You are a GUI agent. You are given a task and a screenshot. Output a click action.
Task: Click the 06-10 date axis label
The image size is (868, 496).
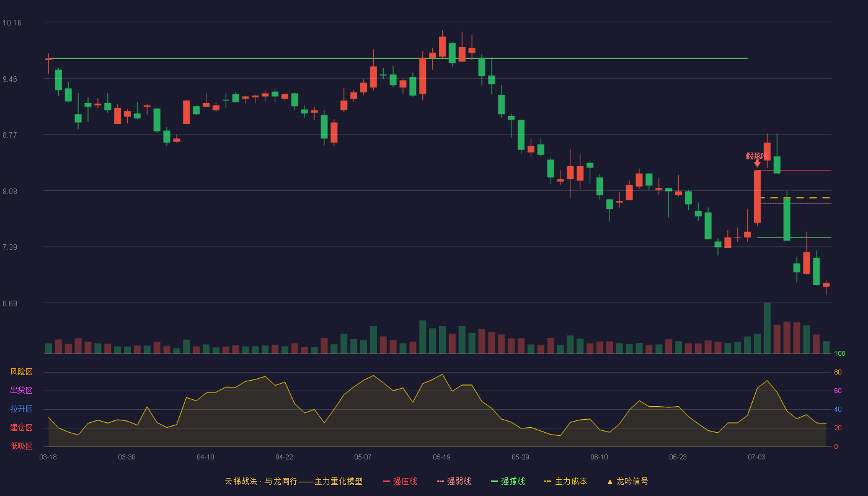[x=599, y=457]
